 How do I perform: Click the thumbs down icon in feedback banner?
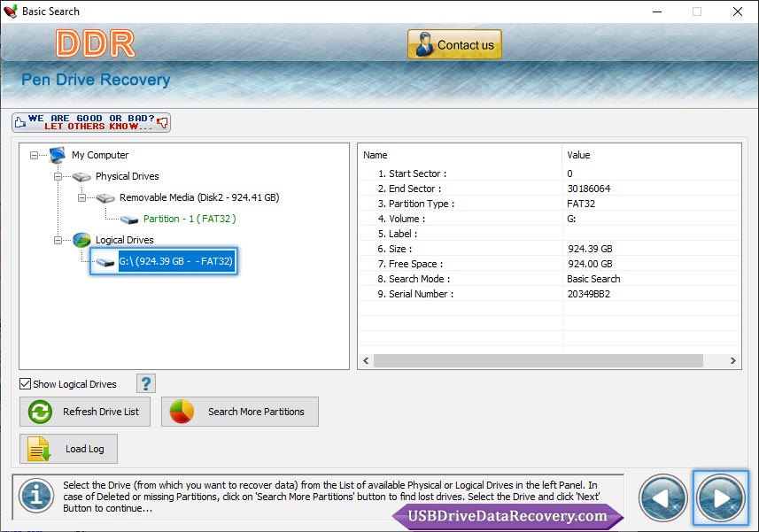tap(163, 122)
